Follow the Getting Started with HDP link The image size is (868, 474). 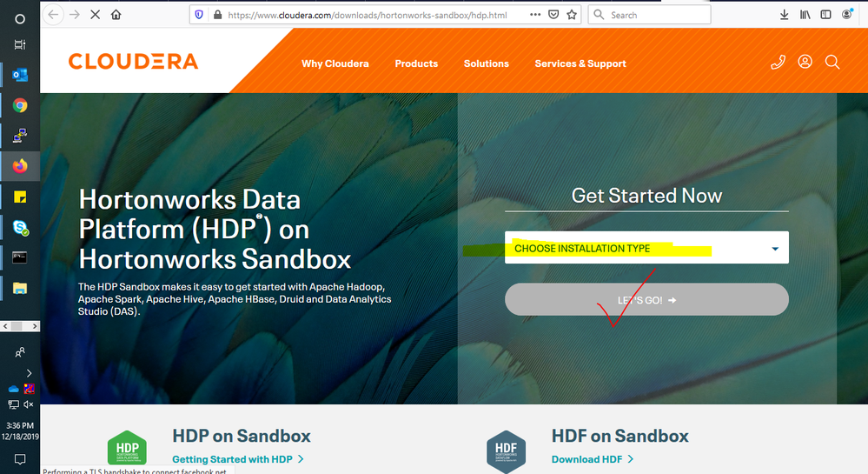(238, 459)
